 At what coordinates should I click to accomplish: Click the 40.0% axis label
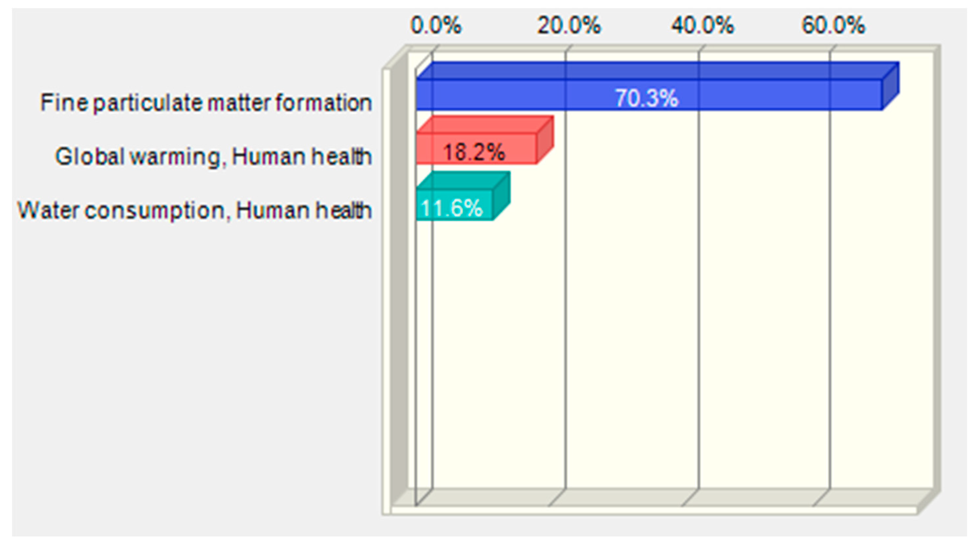click(x=702, y=26)
